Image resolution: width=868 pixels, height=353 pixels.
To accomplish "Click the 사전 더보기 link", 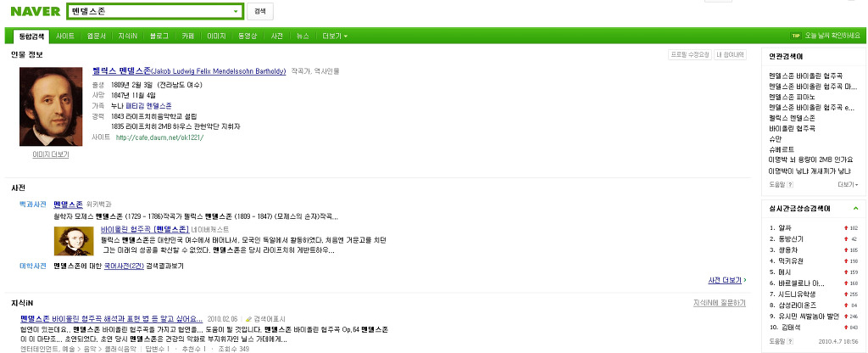I will [725, 280].
